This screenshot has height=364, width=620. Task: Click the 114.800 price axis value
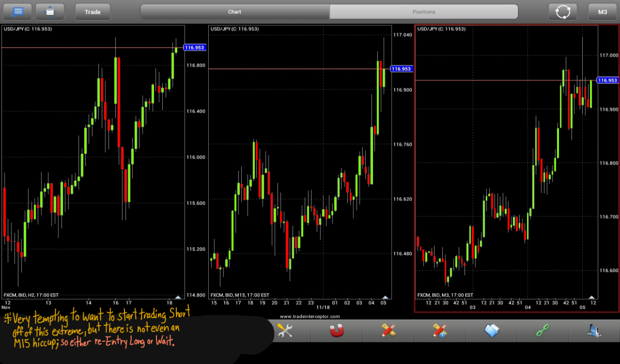point(196,295)
